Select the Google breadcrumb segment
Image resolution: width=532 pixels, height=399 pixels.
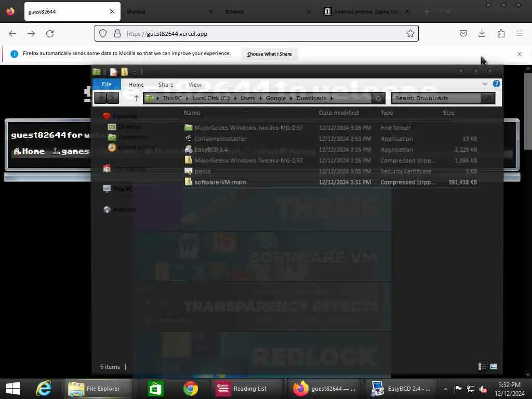pos(275,98)
